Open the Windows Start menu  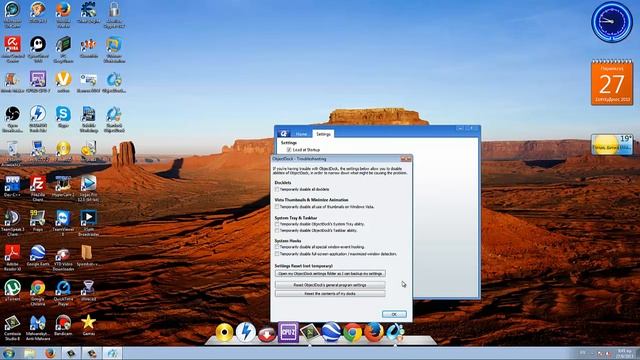9,353
